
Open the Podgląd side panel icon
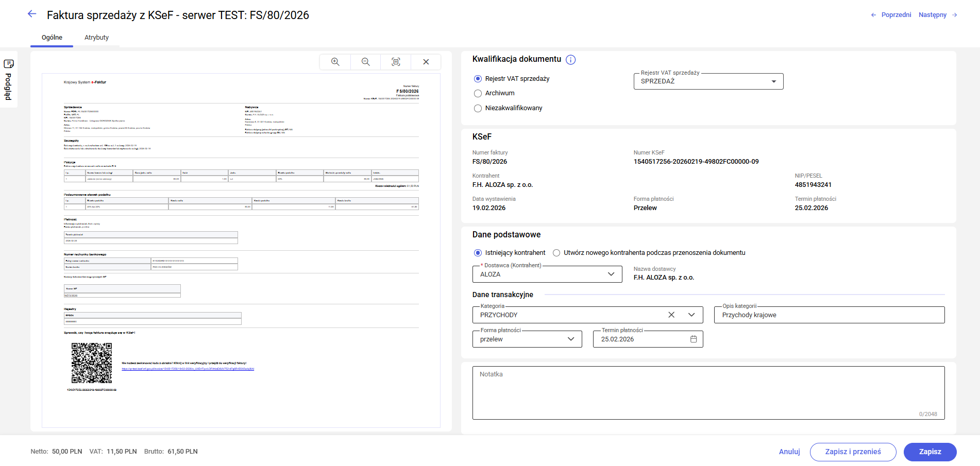pyautogui.click(x=9, y=64)
